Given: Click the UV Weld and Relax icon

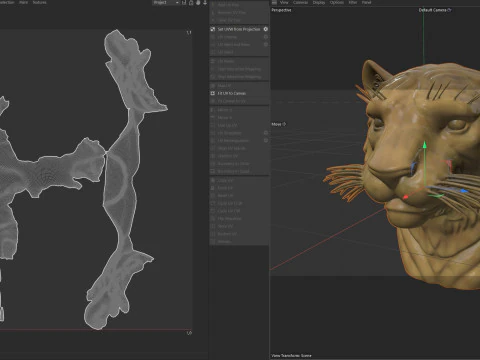Looking at the screenshot, I should 213,44.
